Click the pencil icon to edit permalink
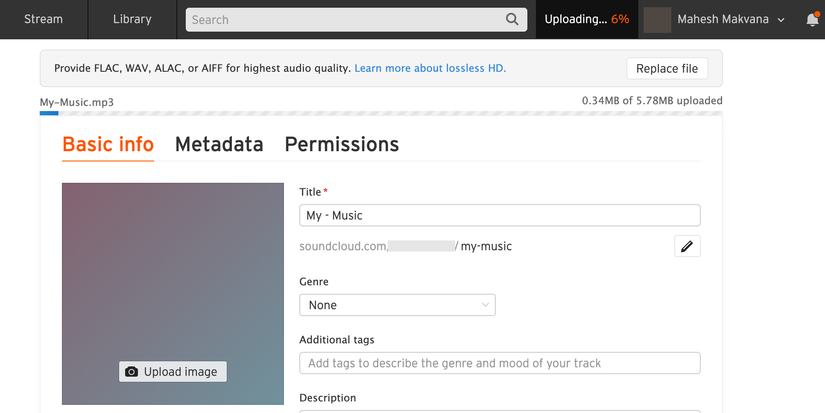825x413 pixels. 687,246
